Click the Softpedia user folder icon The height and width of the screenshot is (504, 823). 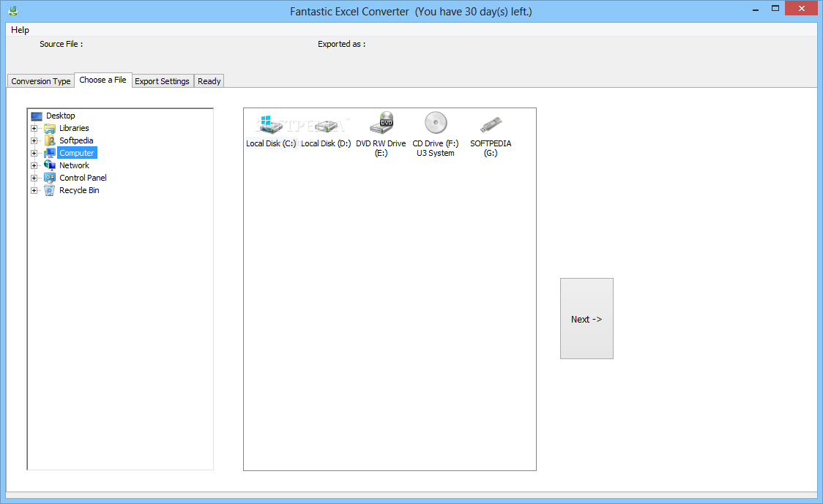[50, 140]
